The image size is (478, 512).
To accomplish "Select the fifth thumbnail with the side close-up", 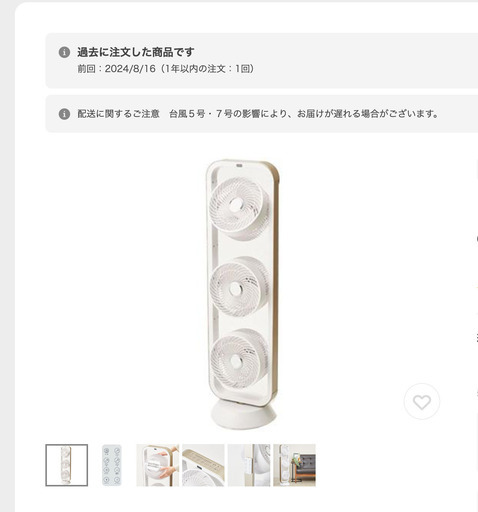I will pos(249,465).
